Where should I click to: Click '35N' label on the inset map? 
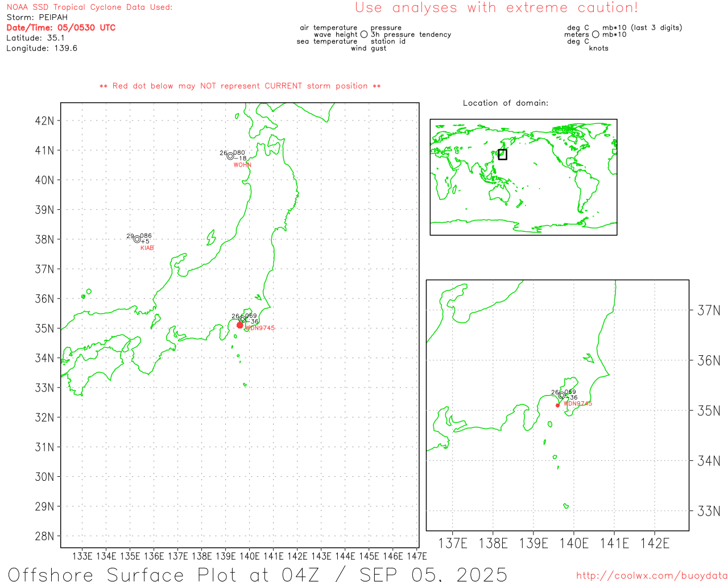click(x=709, y=411)
